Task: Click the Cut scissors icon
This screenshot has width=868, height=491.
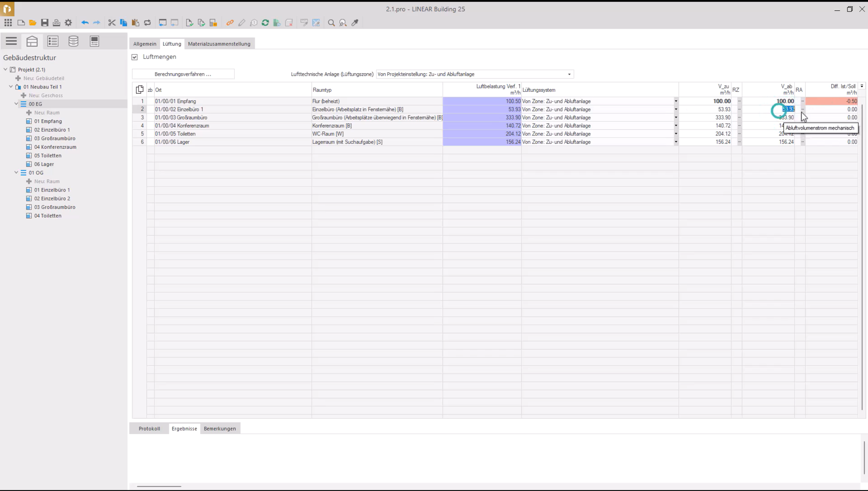Action: pos(112,23)
